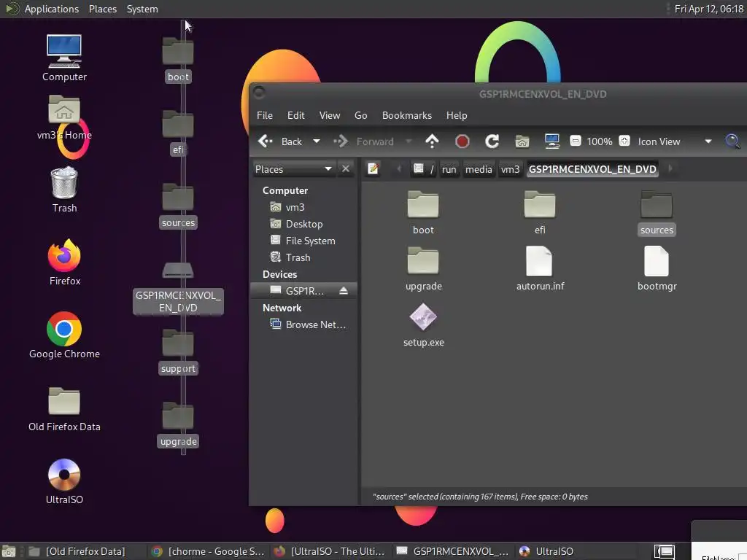Click root drive icon in path bar

[x=418, y=168]
